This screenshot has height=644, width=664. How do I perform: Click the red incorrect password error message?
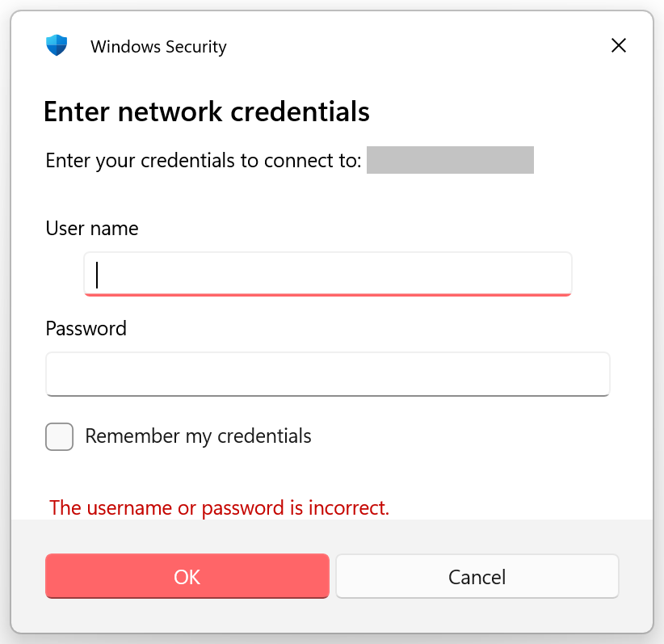(219, 508)
